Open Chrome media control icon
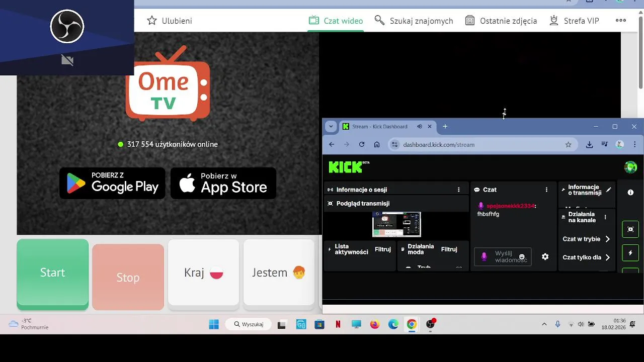This screenshot has height=362, width=644. pos(605,144)
